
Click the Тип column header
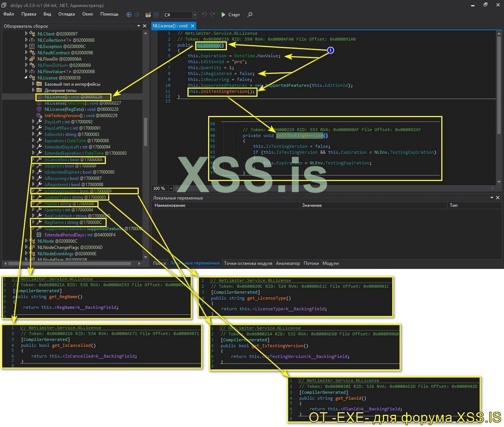pos(475,205)
